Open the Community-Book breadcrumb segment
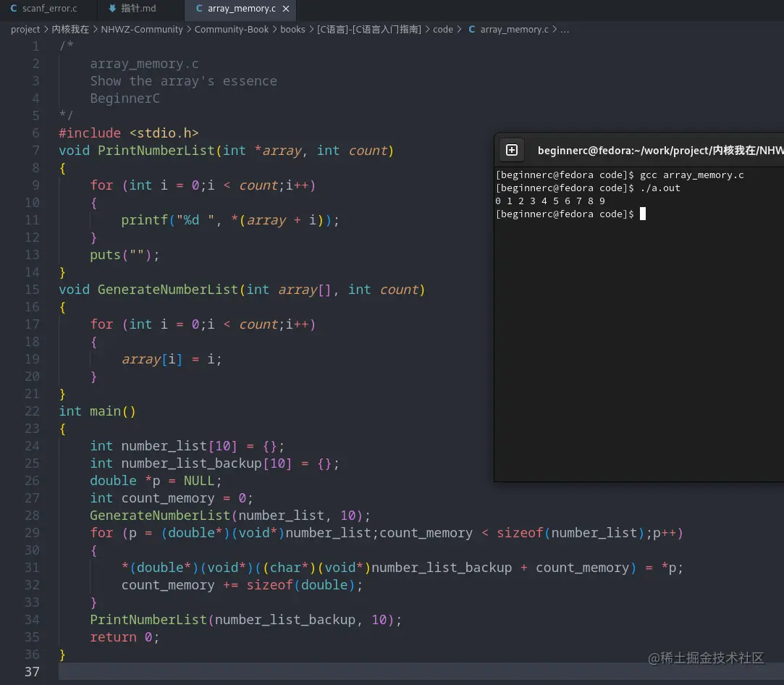The width and height of the screenshot is (784, 685). [x=232, y=30]
